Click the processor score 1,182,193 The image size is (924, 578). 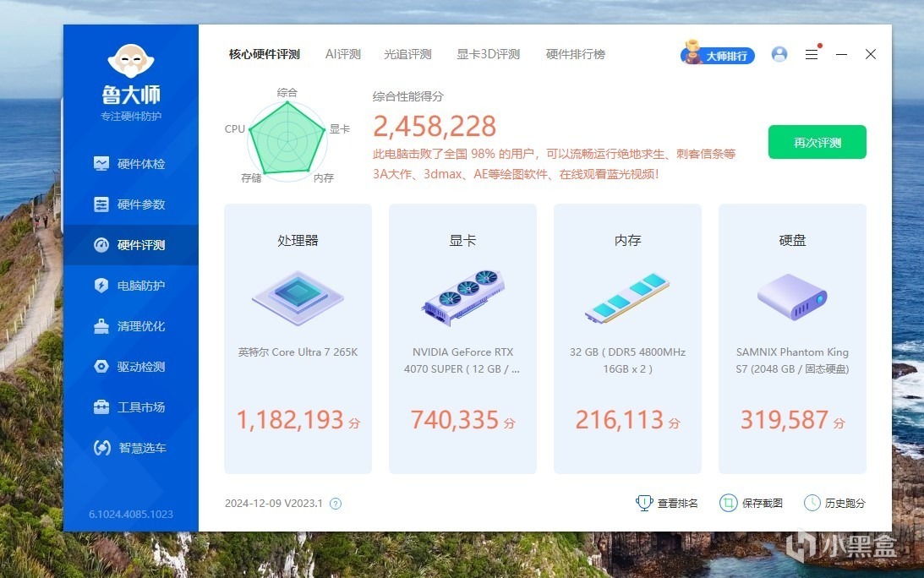290,420
